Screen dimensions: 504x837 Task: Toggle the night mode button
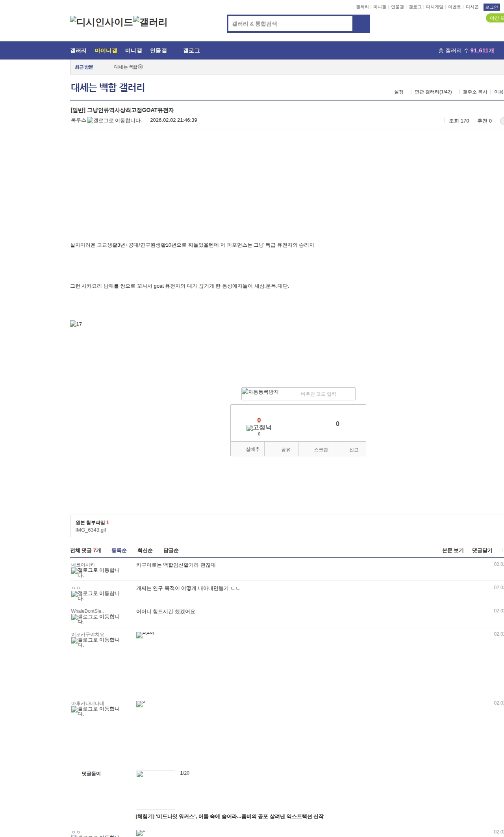point(495,18)
